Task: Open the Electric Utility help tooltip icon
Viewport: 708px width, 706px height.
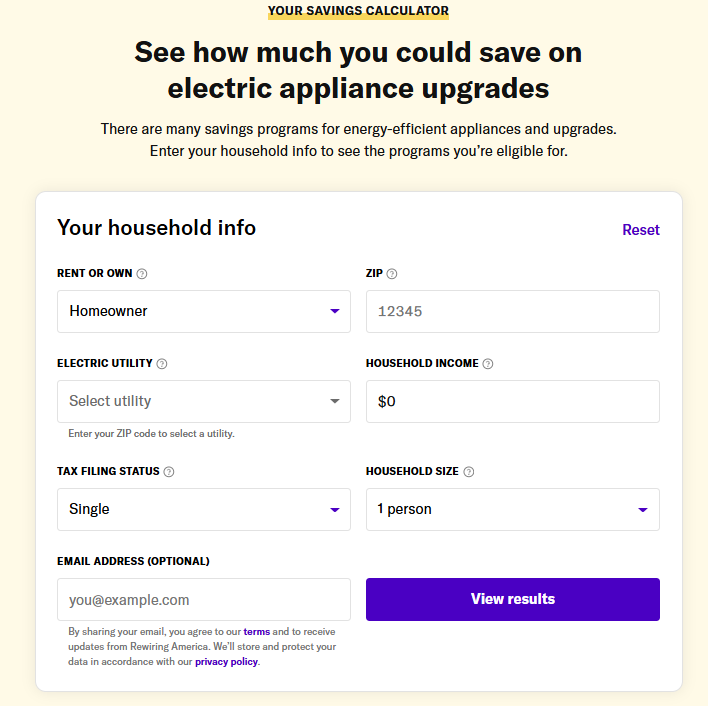Action: tap(162, 364)
